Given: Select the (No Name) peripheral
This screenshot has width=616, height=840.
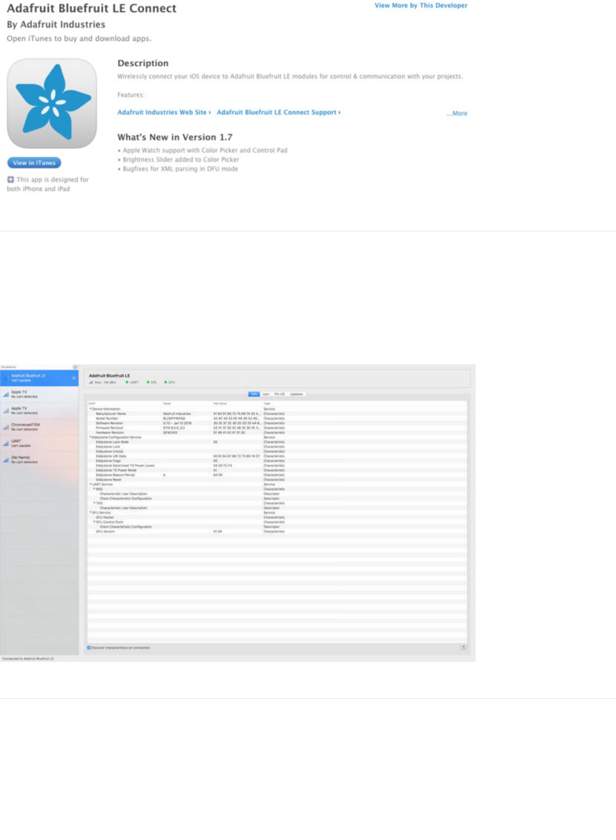Looking at the screenshot, I should pos(40,460).
